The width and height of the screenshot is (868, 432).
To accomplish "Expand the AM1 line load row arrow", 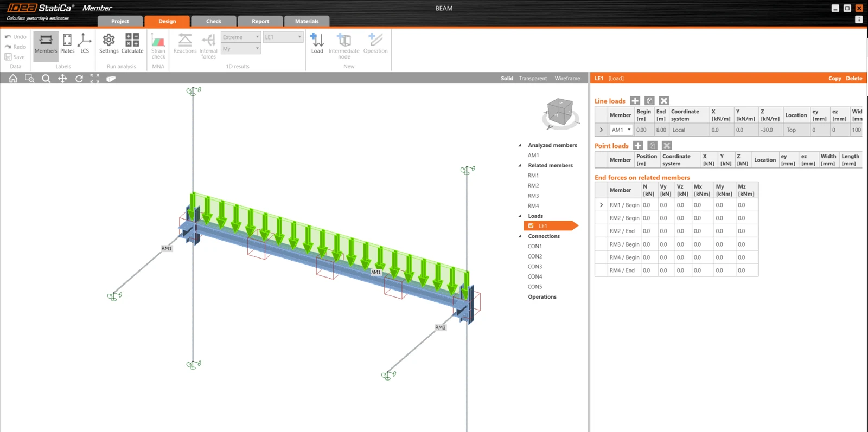I will [x=601, y=130].
